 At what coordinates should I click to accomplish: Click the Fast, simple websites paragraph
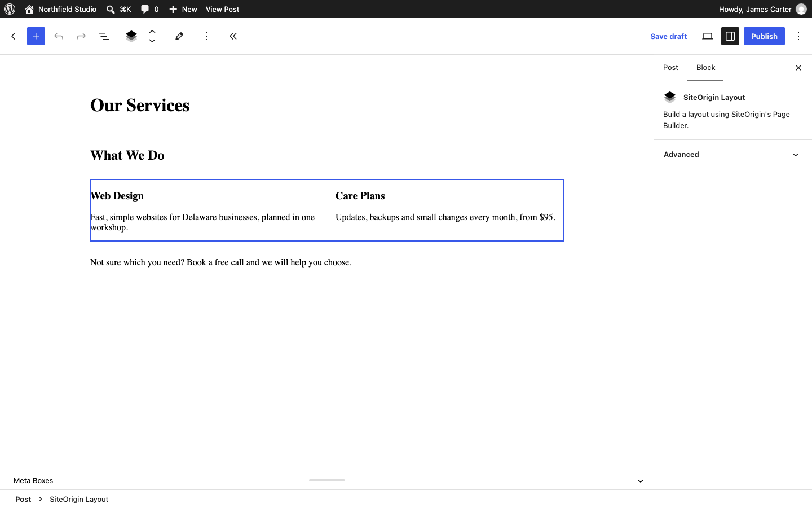[x=203, y=222]
